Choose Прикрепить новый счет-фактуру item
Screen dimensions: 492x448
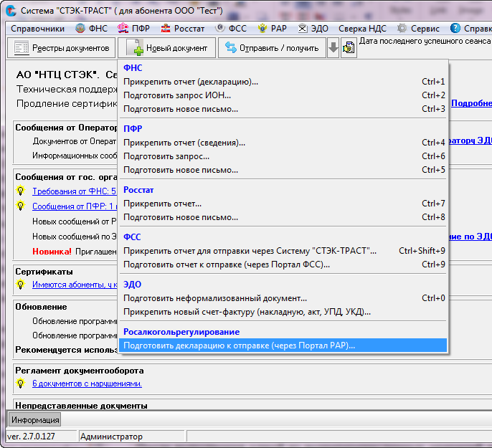(x=283, y=312)
